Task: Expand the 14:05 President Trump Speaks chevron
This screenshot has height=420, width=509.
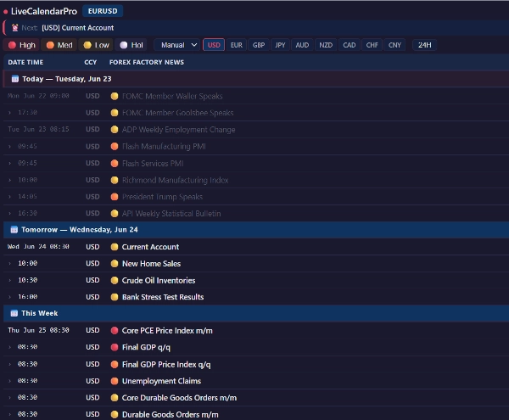Action: coord(9,197)
